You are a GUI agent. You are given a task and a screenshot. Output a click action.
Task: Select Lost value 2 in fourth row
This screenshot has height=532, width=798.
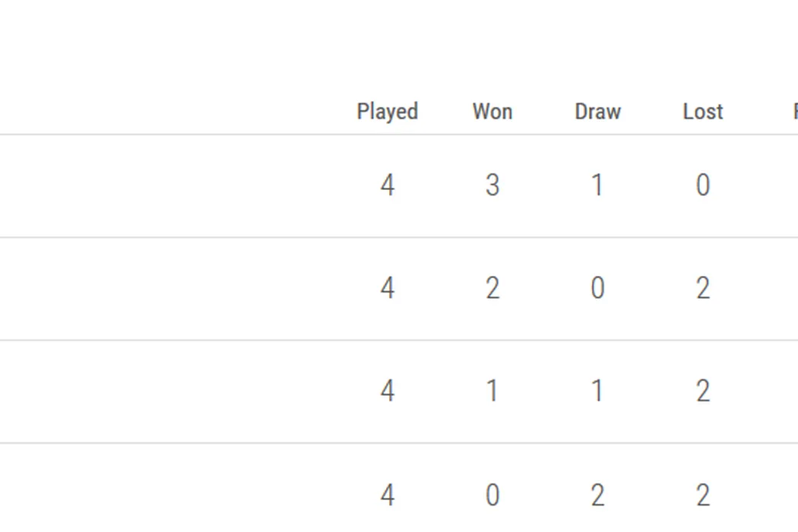click(x=702, y=495)
